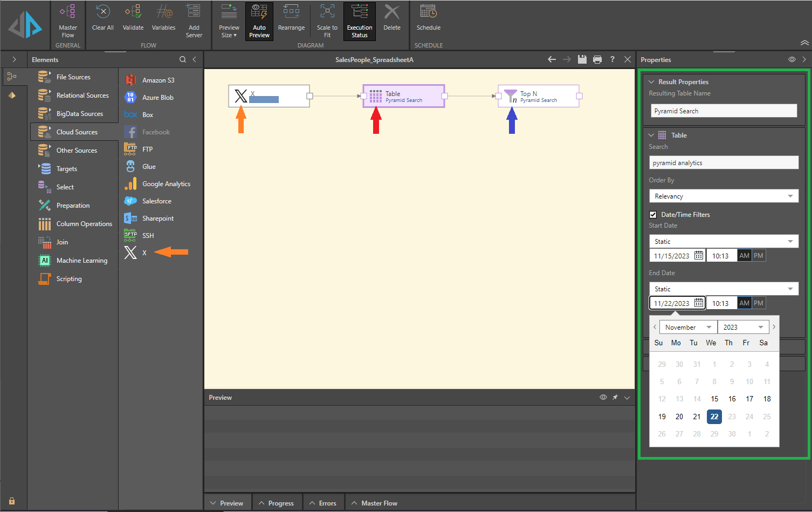Screen dimensions: 812x512
Task: Toggle Auto Preview mode
Action: [x=259, y=22]
